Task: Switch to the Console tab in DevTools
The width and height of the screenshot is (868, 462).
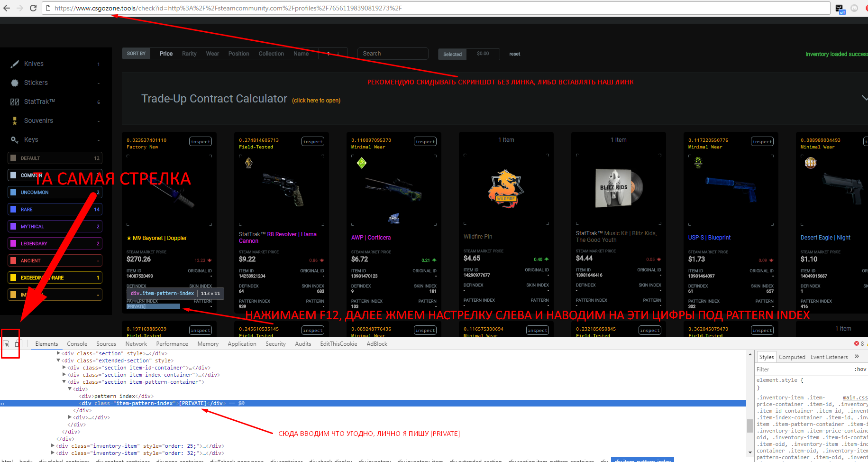Action: 77,344
